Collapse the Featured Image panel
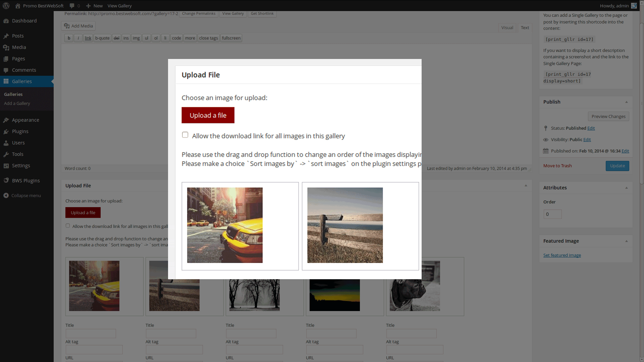Screen dimensions: 644x362 pyautogui.click(x=627, y=241)
